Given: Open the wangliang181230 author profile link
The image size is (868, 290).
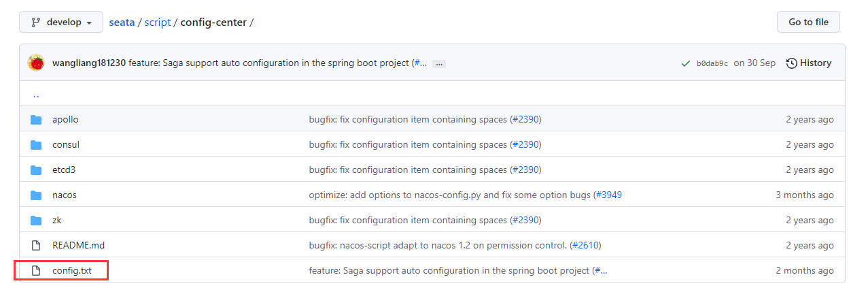Looking at the screenshot, I should coord(89,63).
